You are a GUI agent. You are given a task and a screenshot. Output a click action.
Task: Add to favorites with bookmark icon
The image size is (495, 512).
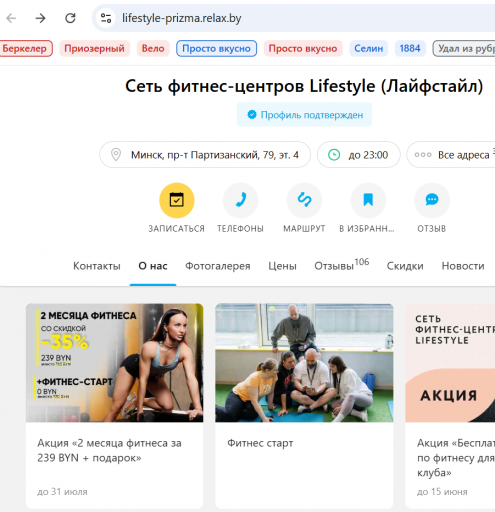[368, 200]
